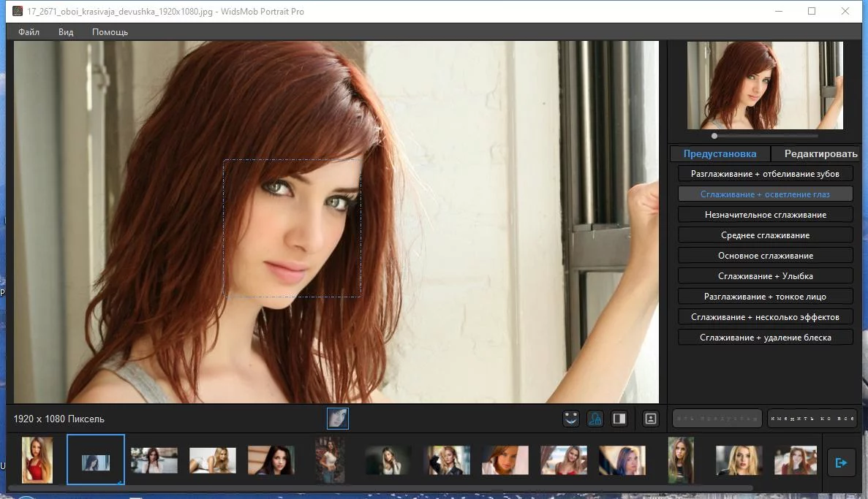Image resolution: width=868 pixels, height=499 pixels.
Task: Switch to the Редактировать tab
Action: [820, 154]
